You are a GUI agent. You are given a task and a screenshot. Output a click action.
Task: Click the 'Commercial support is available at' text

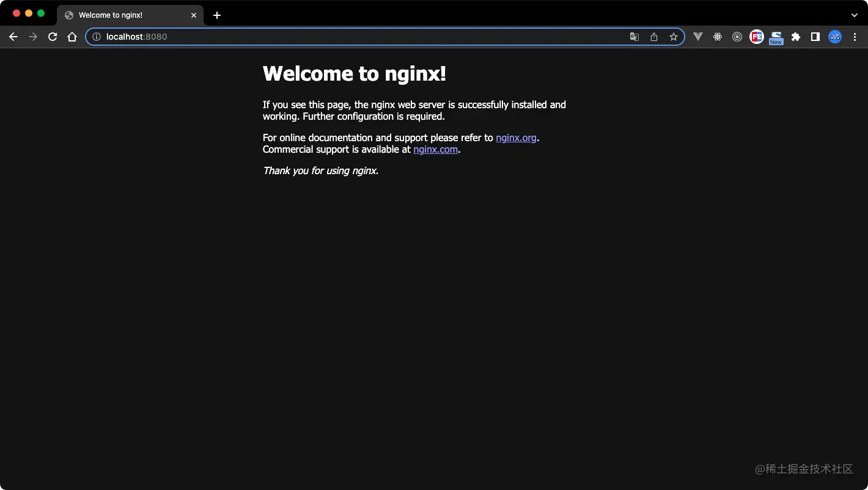coord(337,149)
